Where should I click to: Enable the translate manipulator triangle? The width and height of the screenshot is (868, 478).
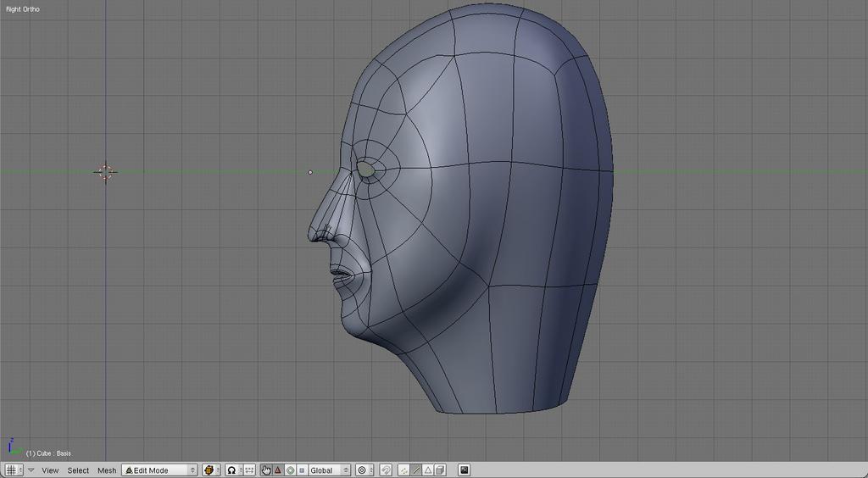click(x=278, y=470)
